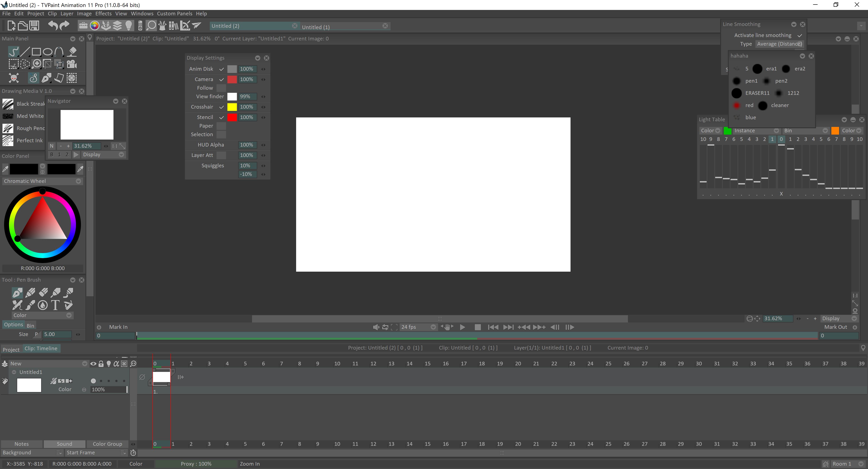Click the Color Group button
Screen dimensions: 868x469
108,444
